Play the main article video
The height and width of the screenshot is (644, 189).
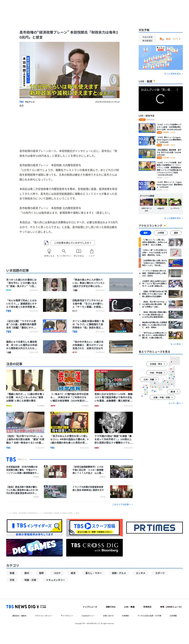[x=69, y=70]
